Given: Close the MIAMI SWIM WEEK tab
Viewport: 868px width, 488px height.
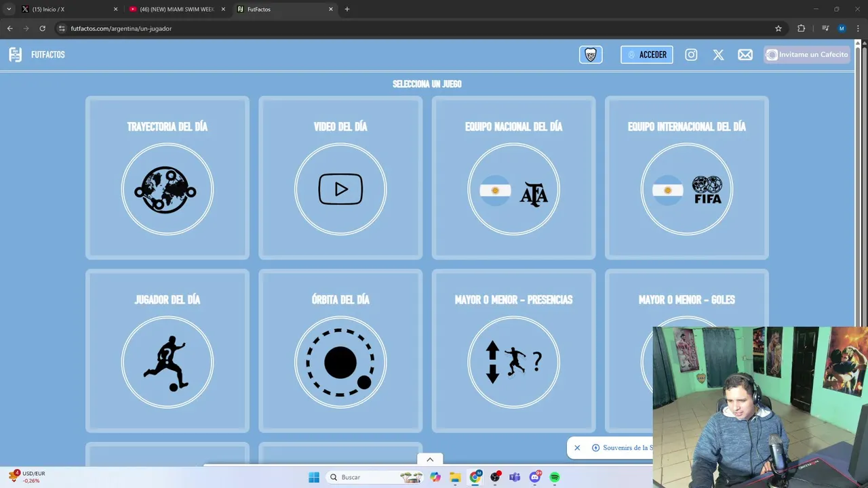Looking at the screenshot, I should (x=223, y=9).
